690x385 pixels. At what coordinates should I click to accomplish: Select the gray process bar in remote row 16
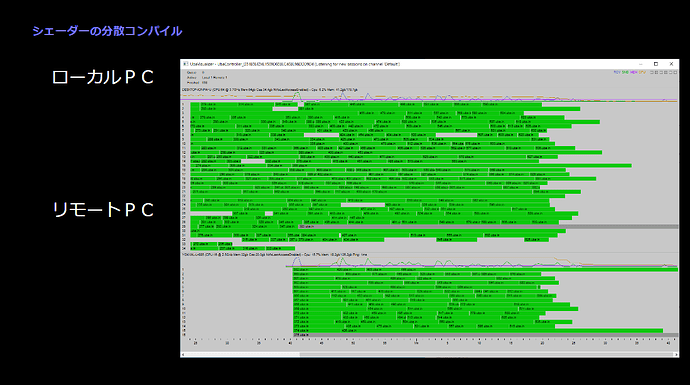tap(486, 335)
